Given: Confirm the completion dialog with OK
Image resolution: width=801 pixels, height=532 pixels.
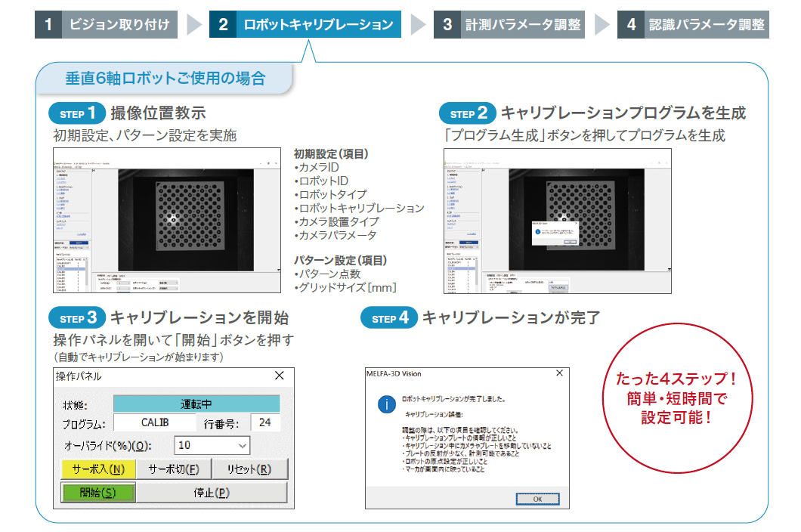Looking at the screenshot, I should tap(538, 497).
